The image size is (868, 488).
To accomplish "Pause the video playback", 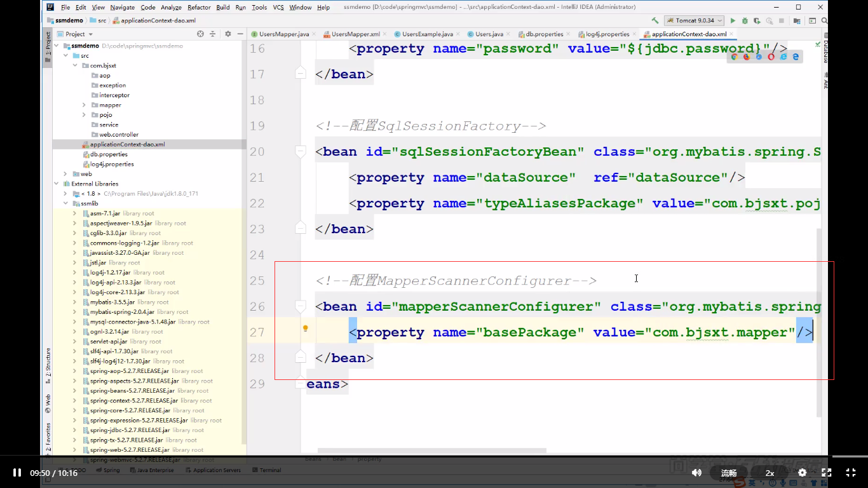I will click(17, 473).
